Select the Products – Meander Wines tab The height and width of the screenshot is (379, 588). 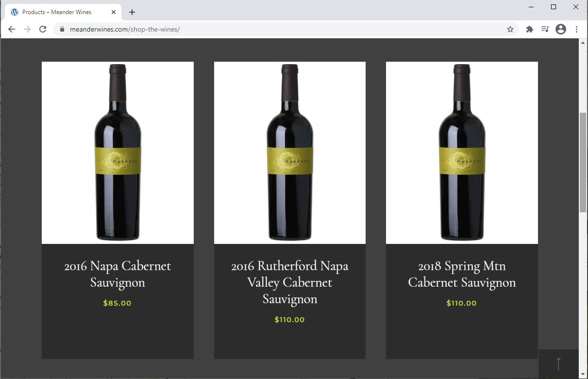(x=57, y=12)
